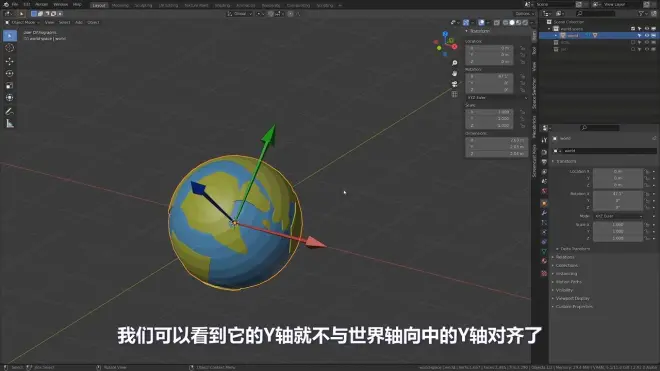
Task: Select the Cursor tool in the left toolbar
Action: pos(10,48)
